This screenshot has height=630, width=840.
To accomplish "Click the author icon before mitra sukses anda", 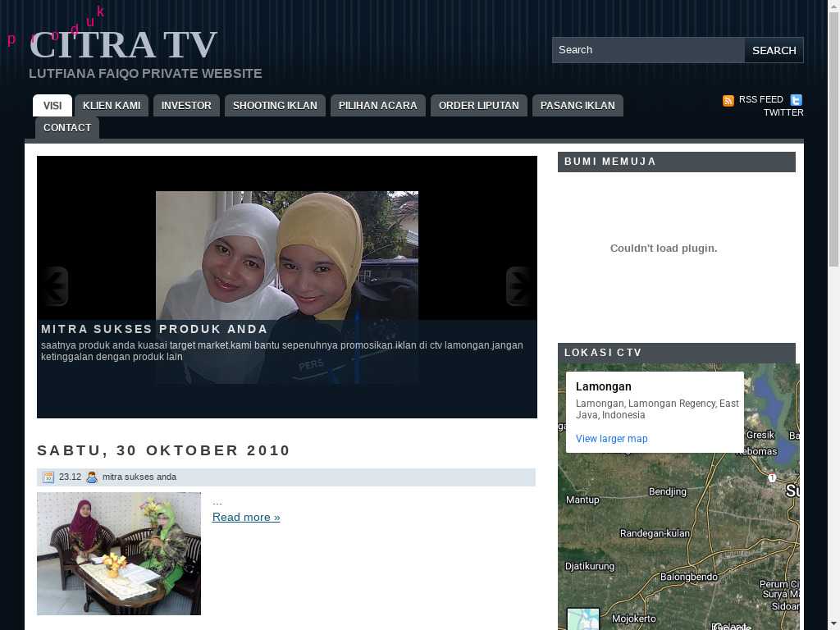I will [92, 477].
